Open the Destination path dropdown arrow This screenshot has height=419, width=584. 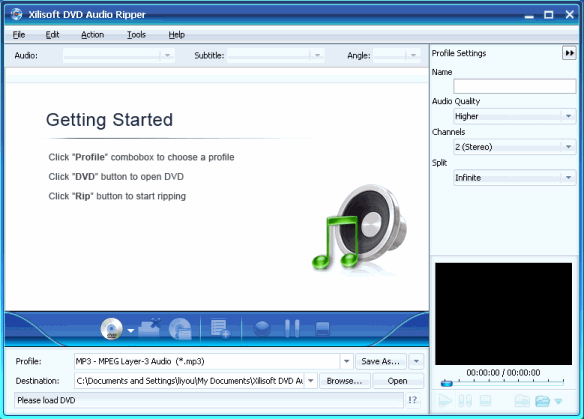[311, 381]
